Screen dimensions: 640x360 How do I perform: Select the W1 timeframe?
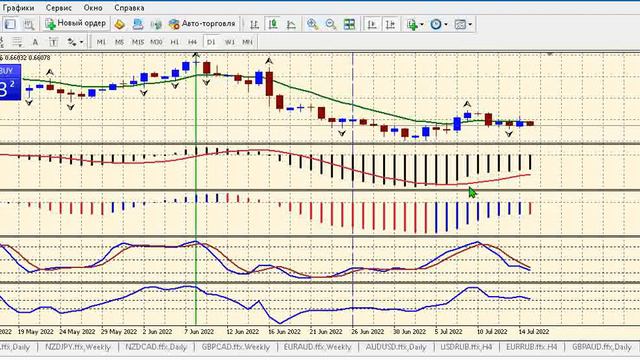click(x=230, y=42)
